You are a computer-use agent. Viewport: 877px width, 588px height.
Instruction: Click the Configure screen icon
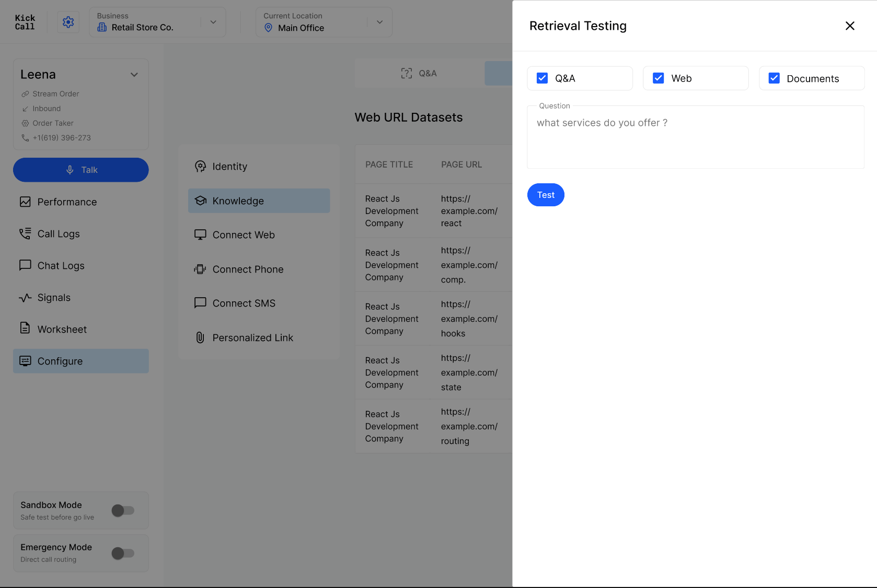(x=25, y=361)
